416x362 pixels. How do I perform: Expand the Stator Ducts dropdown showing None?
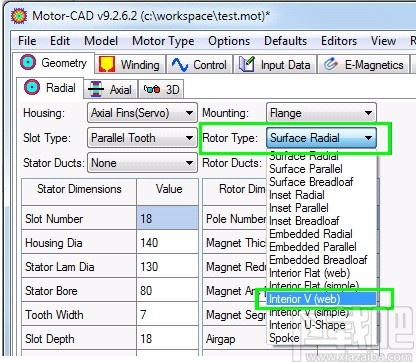[142, 163]
